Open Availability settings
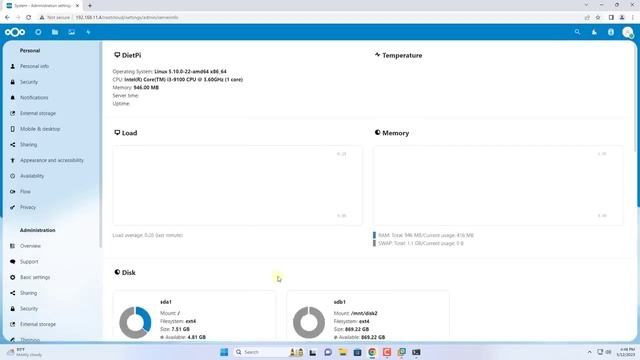 tap(32, 176)
